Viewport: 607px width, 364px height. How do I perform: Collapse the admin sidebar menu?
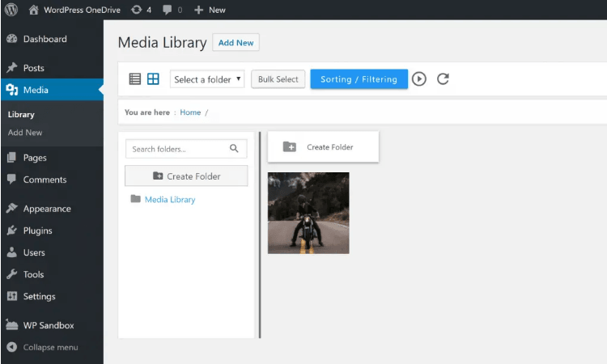pyautogui.click(x=43, y=347)
